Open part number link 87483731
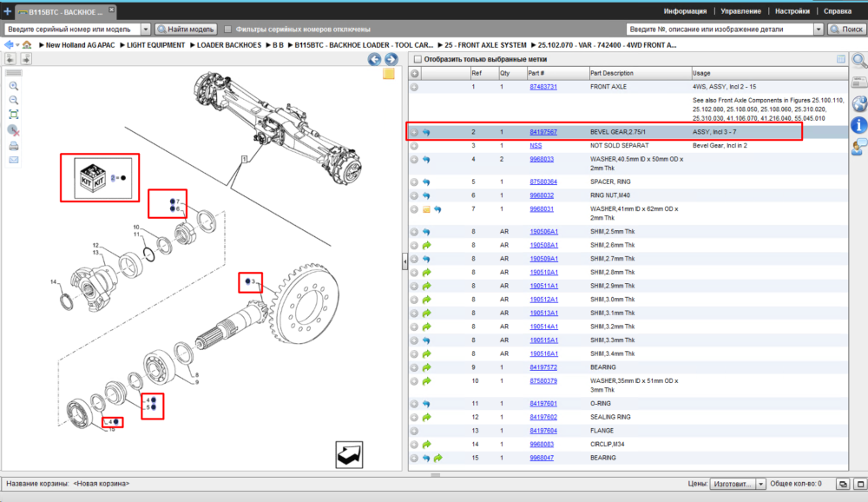 pyautogui.click(x=543, y=87)
